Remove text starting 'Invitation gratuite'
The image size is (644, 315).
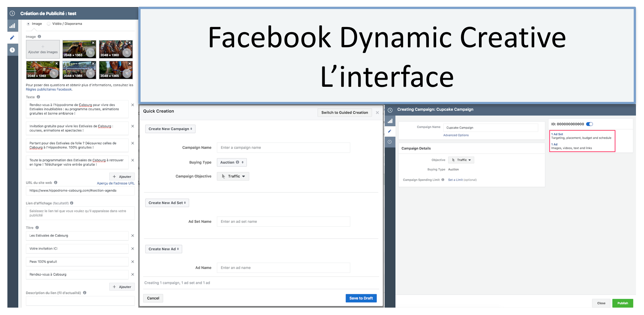coord(133,126)
